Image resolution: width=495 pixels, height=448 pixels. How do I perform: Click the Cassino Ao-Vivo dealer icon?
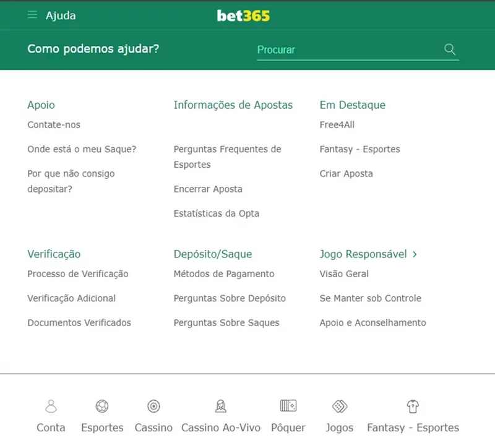pos(220,407)
